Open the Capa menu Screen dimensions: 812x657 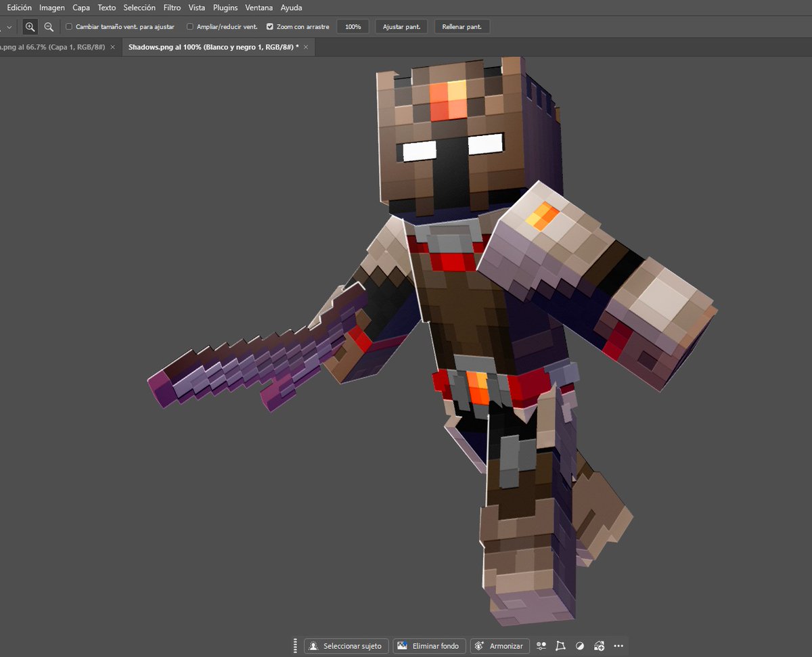pyautogui.click(x=81, y=7)
